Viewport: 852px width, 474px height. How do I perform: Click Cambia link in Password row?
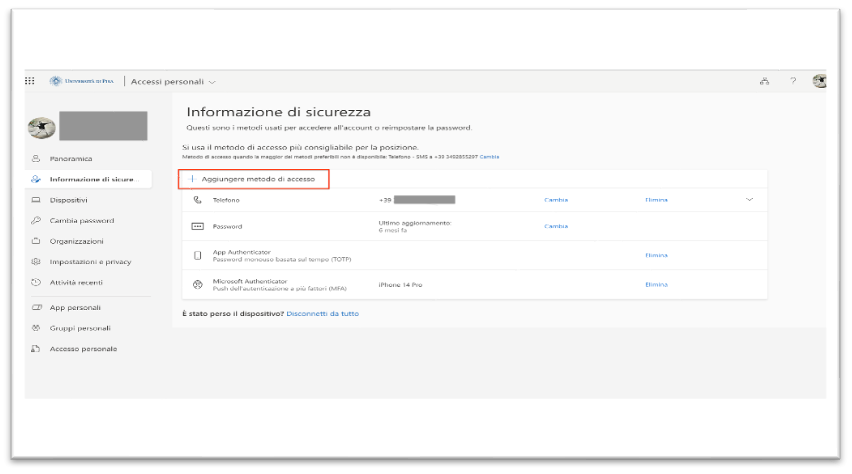coord(556,226)
